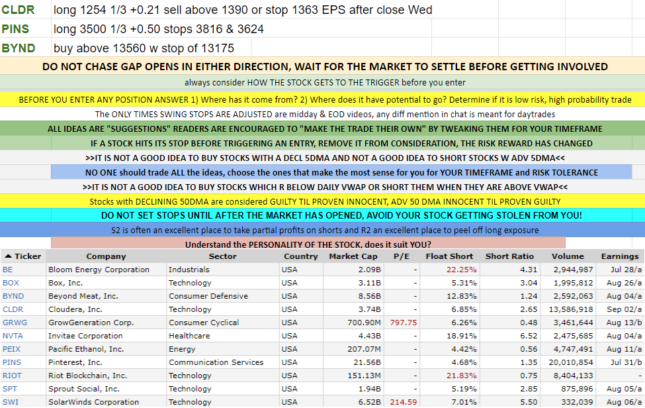Sort by the Sector column header
Viewport: 645px width, 408px height.
pos(223,256)
